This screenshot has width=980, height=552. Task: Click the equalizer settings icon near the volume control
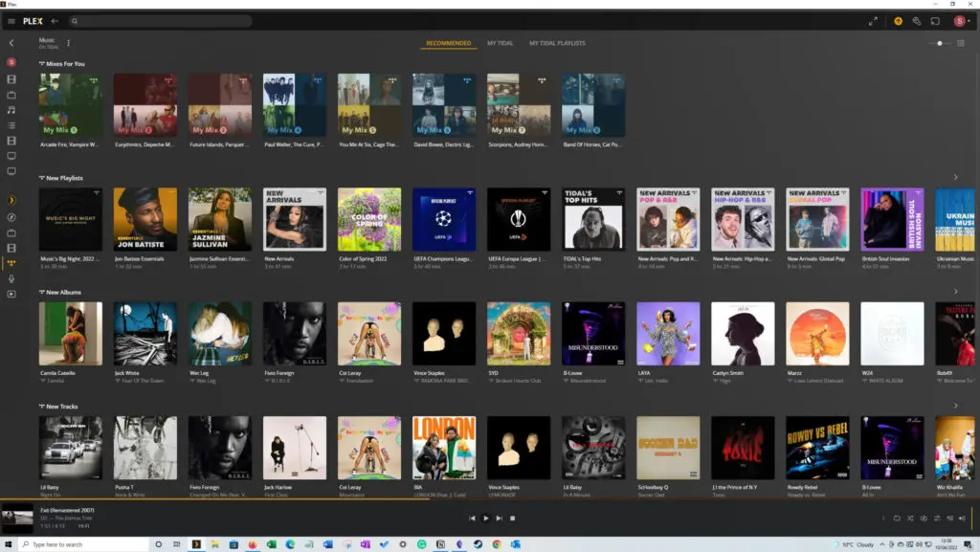pyautogui.click(x=938, y=518)
